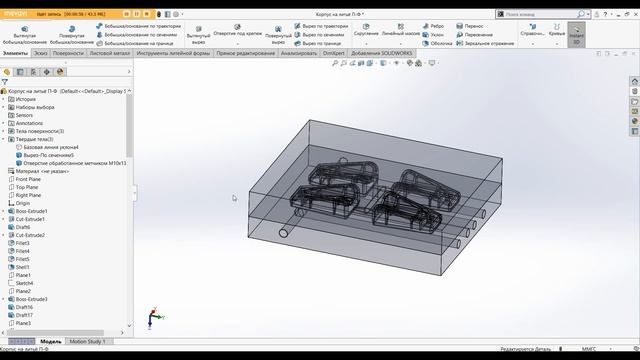
Task: Open the FeatureManager design tree tab
Action: click(7, 72)
